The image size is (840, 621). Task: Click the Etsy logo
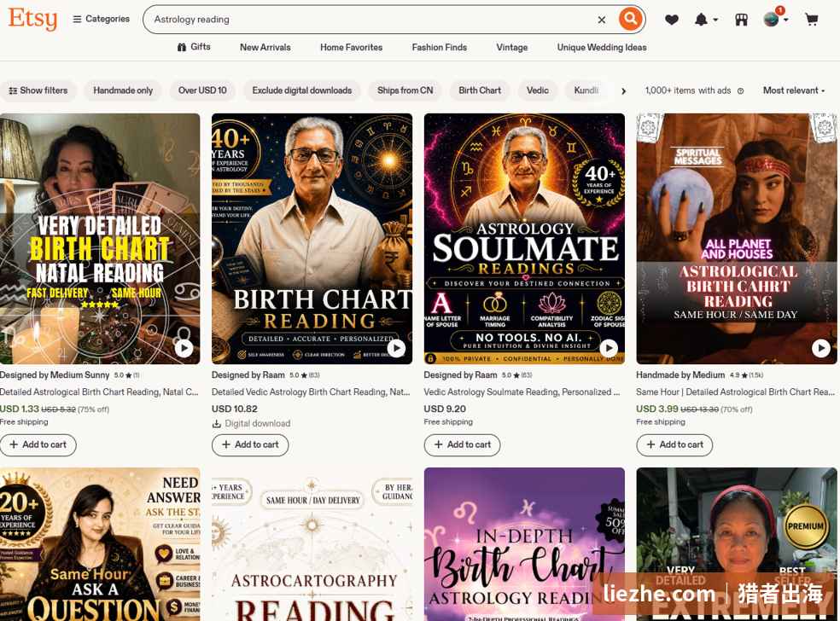(x=32, y=19)
